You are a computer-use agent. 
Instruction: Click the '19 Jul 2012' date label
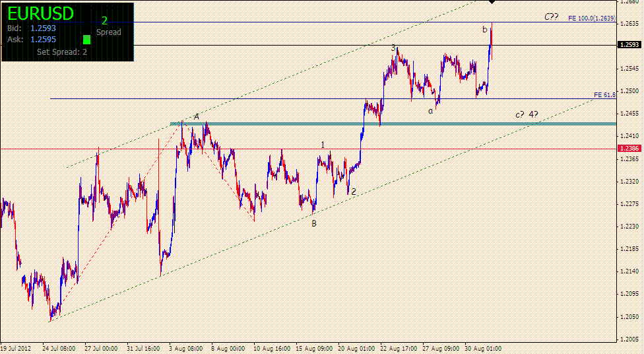pos(16,349)
